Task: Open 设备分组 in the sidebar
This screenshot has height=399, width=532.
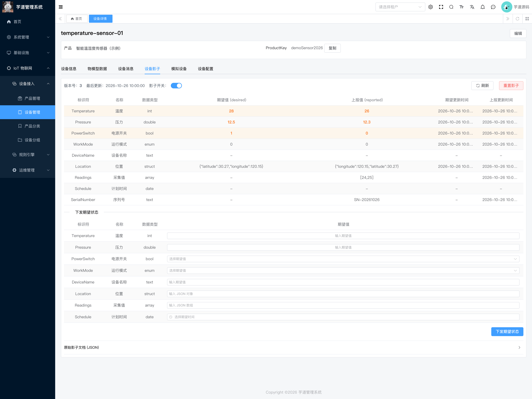Action: (27, 140)
